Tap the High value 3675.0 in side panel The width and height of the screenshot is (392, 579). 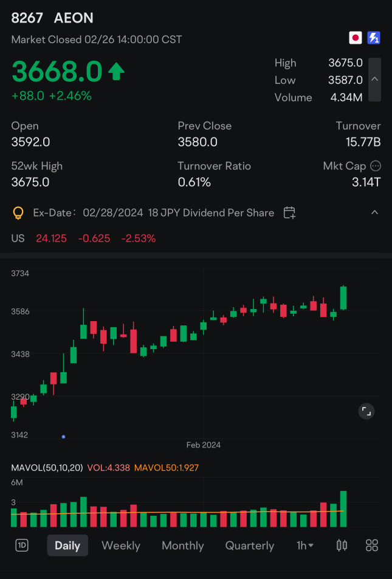[345, 63]
